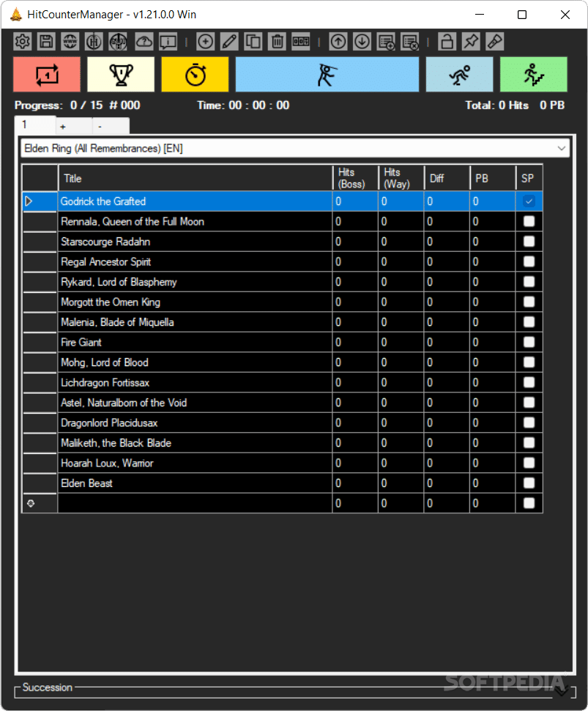Click Hits (Boss) cell for Fire Giant
The image size is (588, 711).
(x=355, y=343)
